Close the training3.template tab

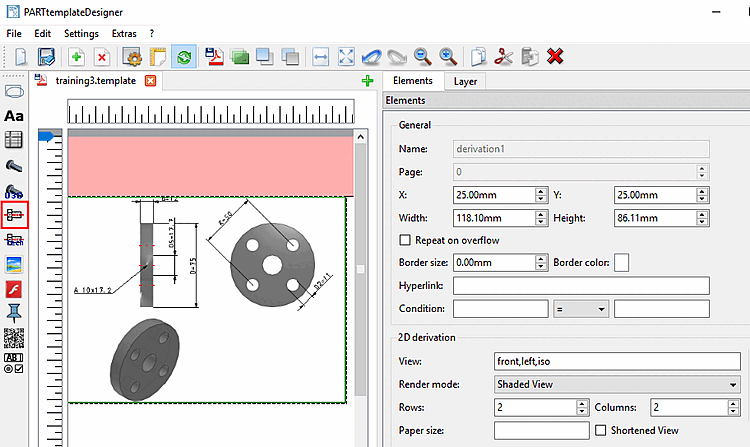[x=150, y=80]
